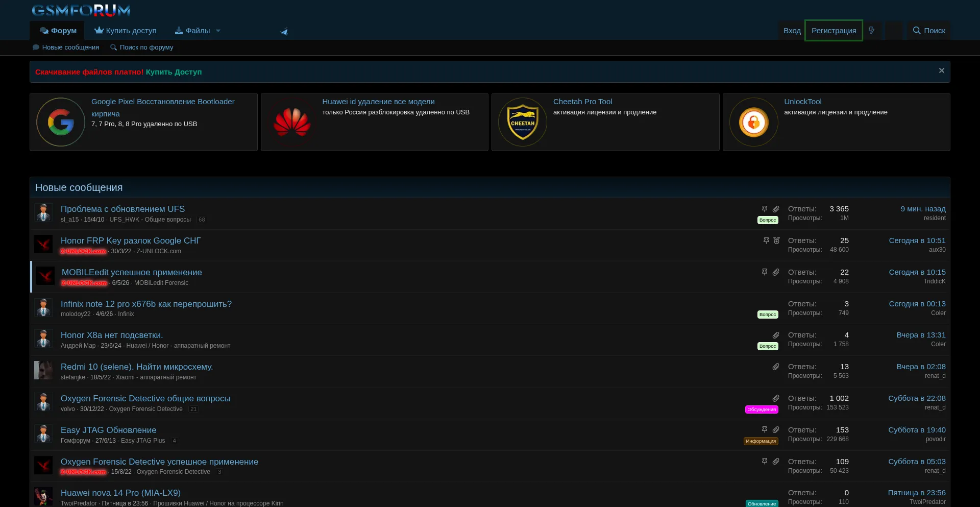
Task: Switch to the Форум tab
Action: 57,31
